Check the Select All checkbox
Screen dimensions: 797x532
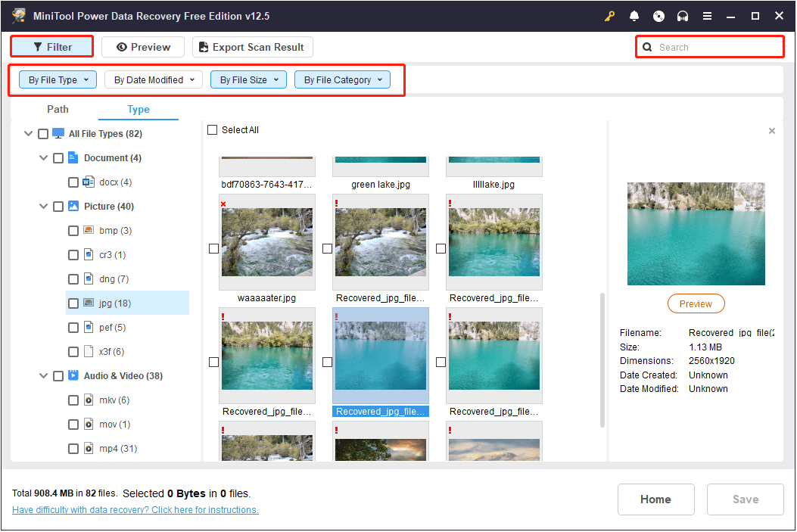tap(213, 130)
